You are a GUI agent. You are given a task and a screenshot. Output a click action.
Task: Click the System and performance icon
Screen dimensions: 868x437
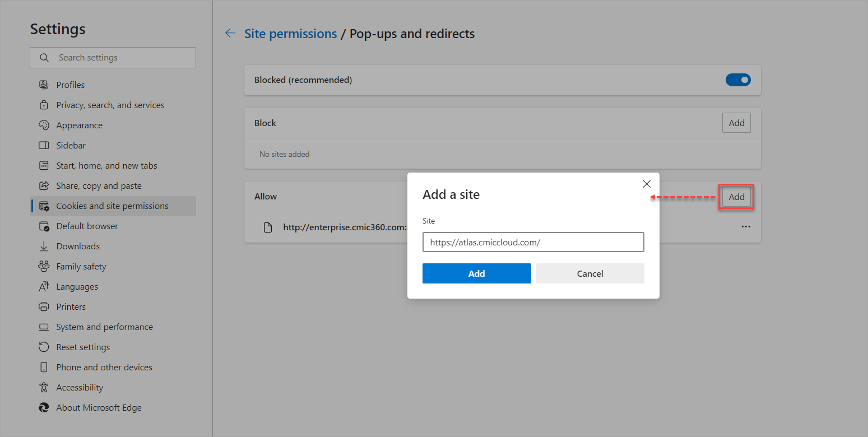point(44,327)
